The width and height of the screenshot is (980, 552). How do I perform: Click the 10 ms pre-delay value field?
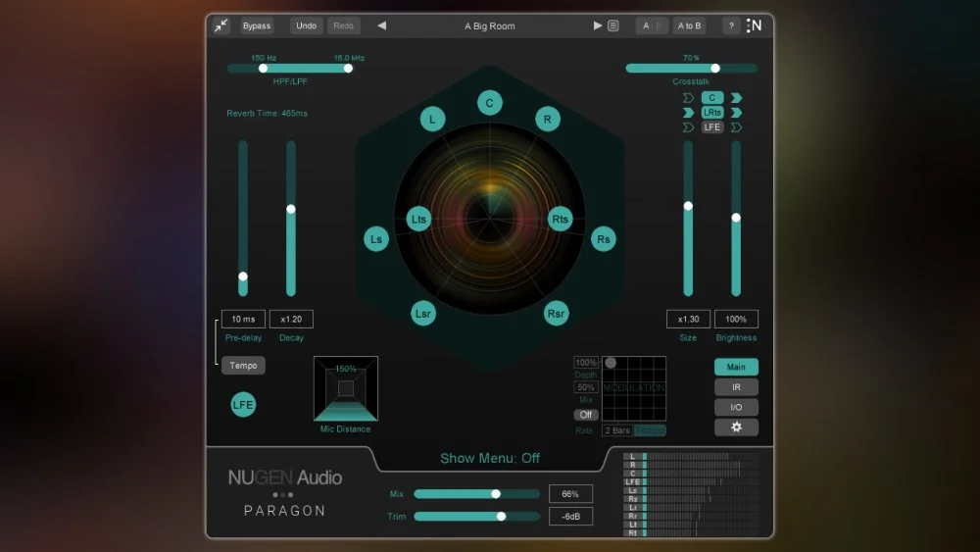243,319
